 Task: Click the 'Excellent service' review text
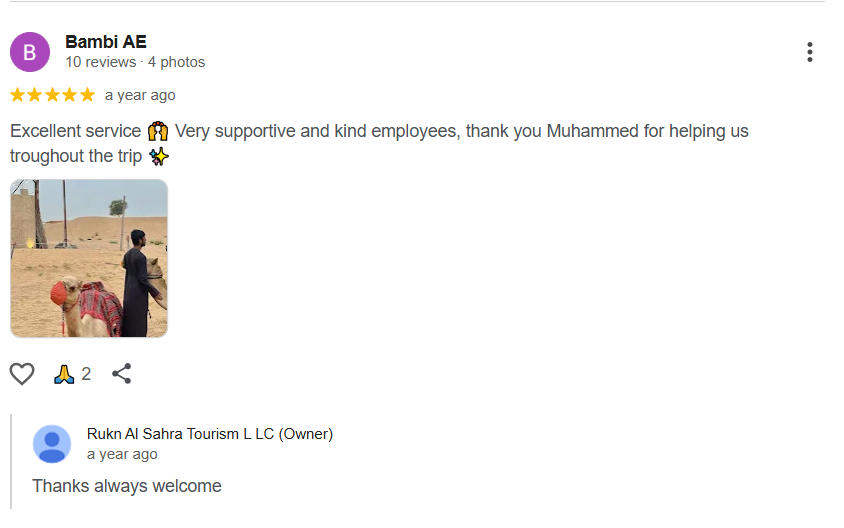[75, 131]
